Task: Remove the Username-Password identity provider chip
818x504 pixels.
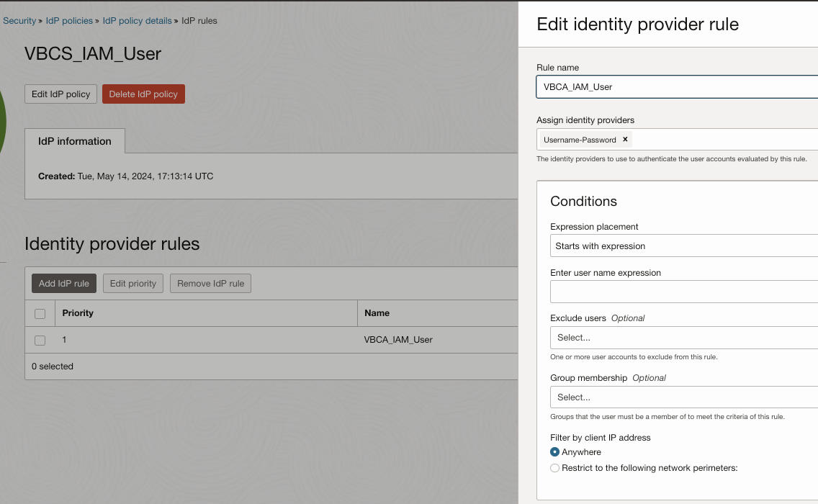Action: click(625, 140)
